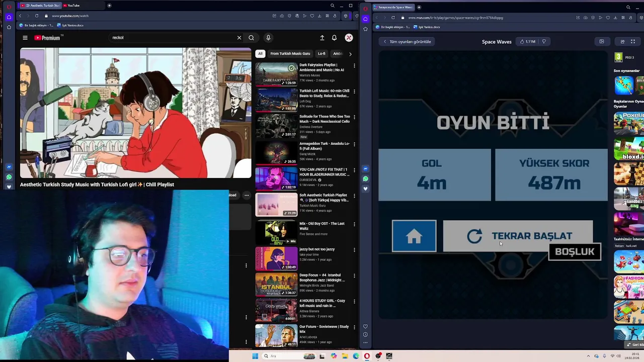The image size is (644, 362).
Task: Dislike the Space Waves game
Action: pos(544,42)
